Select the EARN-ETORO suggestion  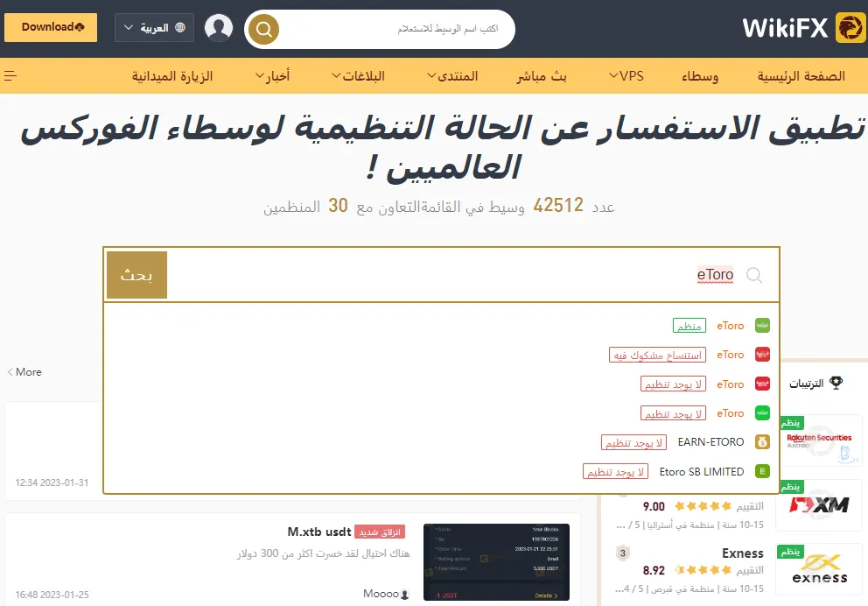pos(442,442)
